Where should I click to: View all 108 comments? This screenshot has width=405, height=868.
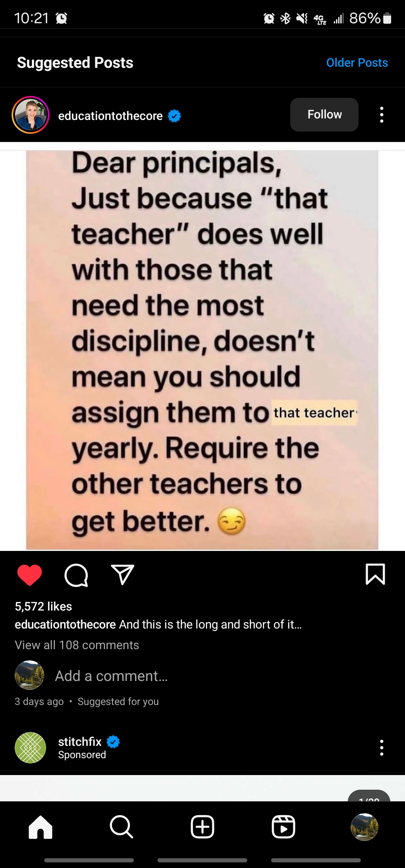tap(77, 645)
